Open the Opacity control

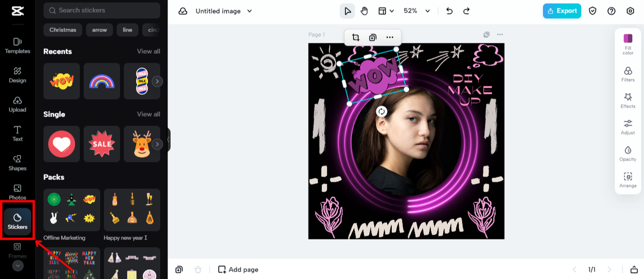click(628, 153)
